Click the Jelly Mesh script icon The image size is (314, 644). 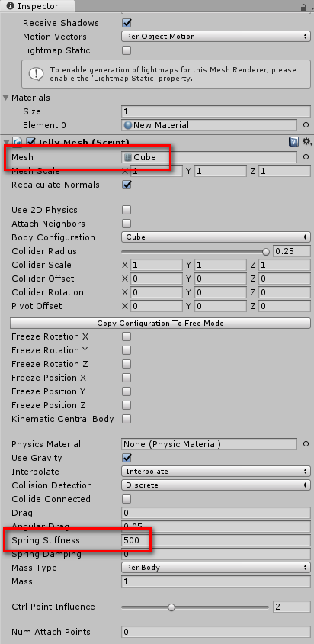(x=18, y=142)
